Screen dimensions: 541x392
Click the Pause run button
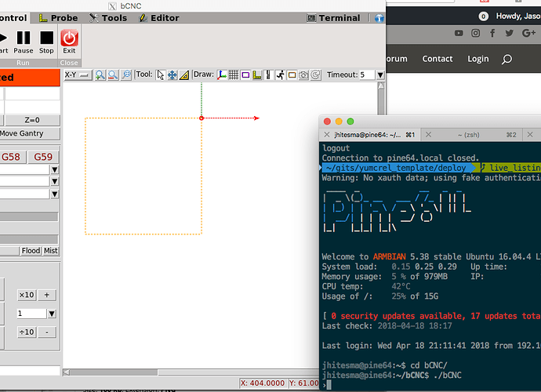pos(24,42)
